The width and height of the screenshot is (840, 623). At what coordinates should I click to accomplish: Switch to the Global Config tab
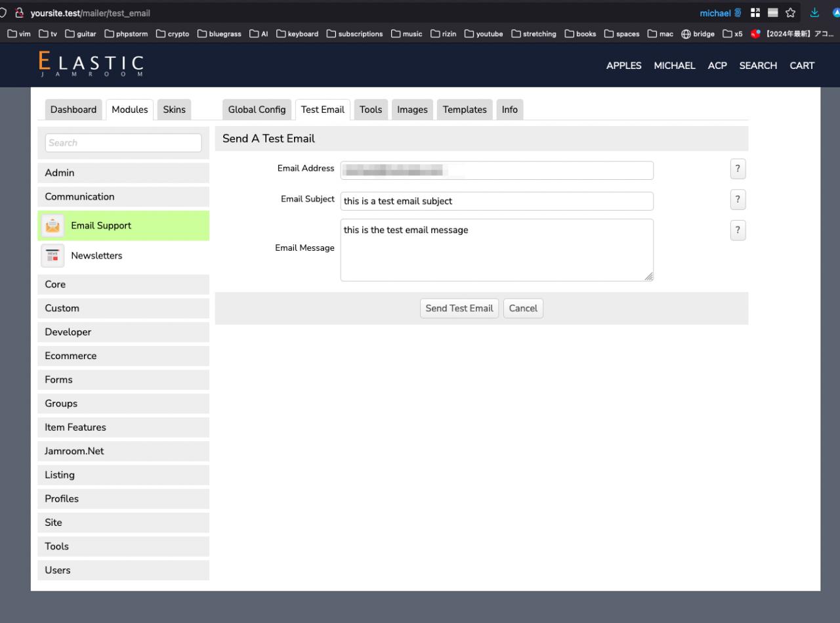click(x=257, y=110)
